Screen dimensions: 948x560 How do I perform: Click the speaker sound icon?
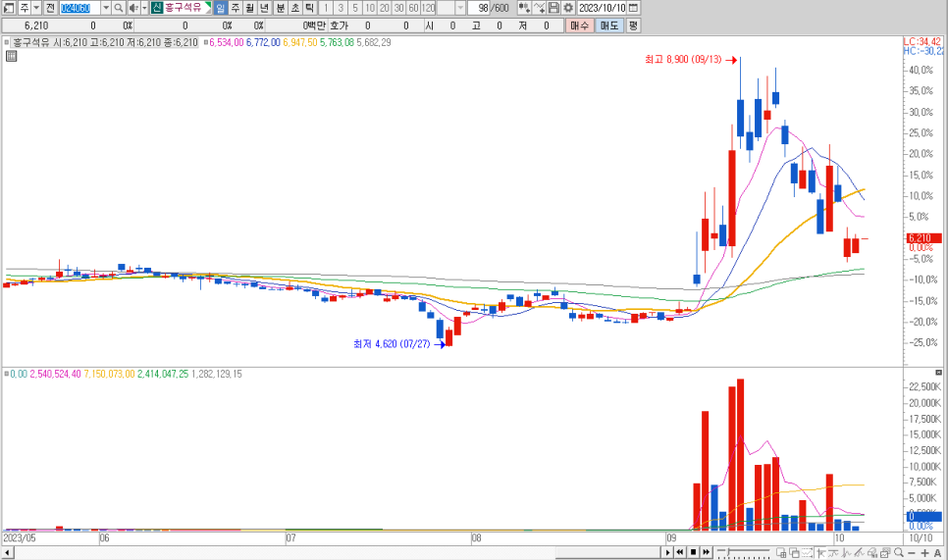(133, 8)
